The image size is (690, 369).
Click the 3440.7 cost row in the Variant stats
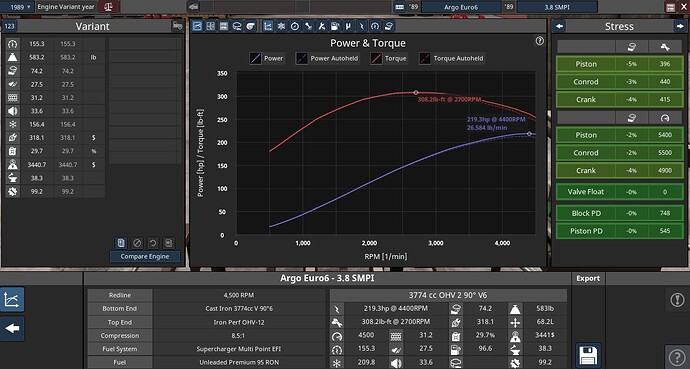pyautogui.click(x=55, y=164)
